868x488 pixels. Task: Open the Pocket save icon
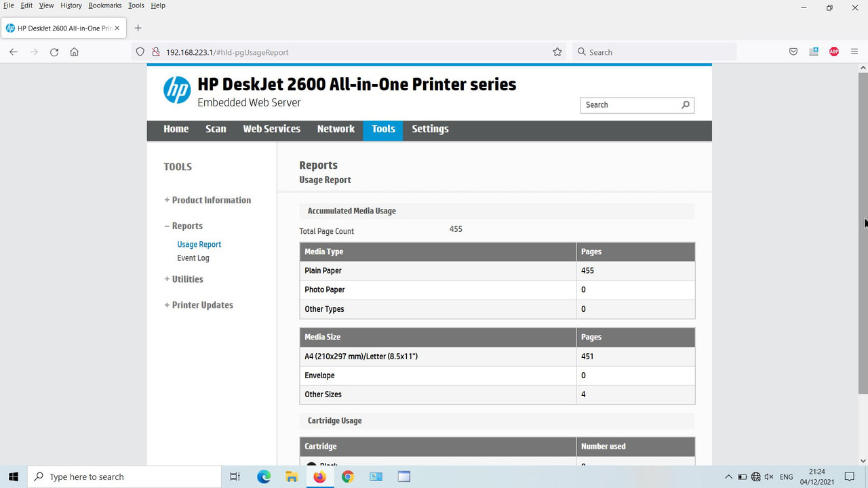[x=793, y=52]
